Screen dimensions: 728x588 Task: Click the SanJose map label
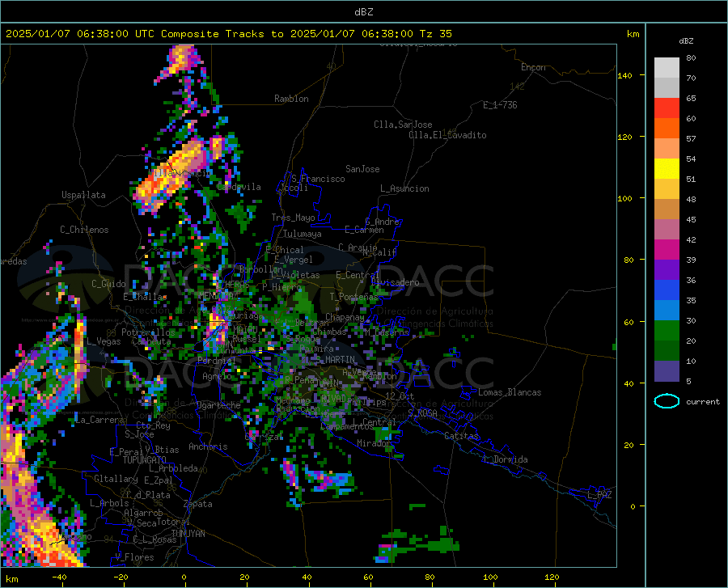[x=362, y=169]
